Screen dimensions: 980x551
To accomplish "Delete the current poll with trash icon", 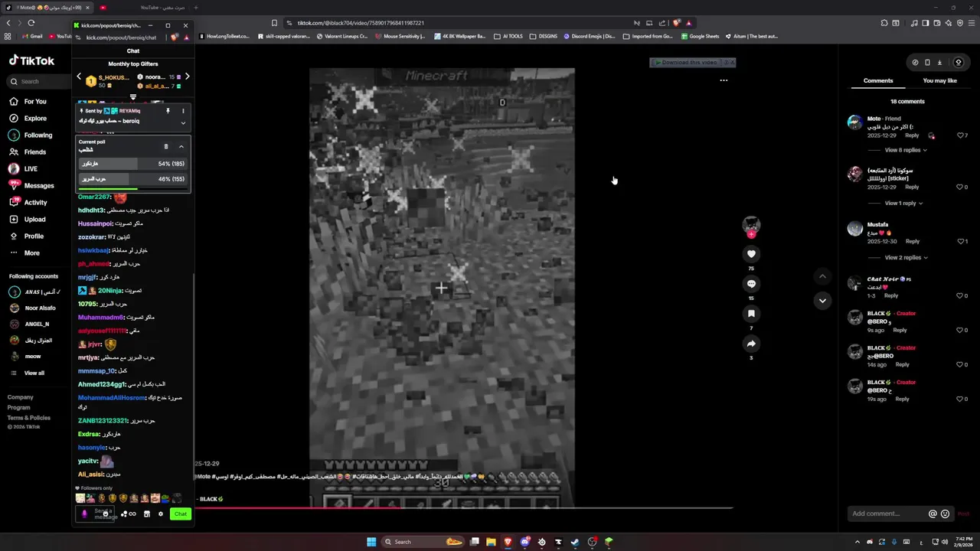I will (166, 146).
